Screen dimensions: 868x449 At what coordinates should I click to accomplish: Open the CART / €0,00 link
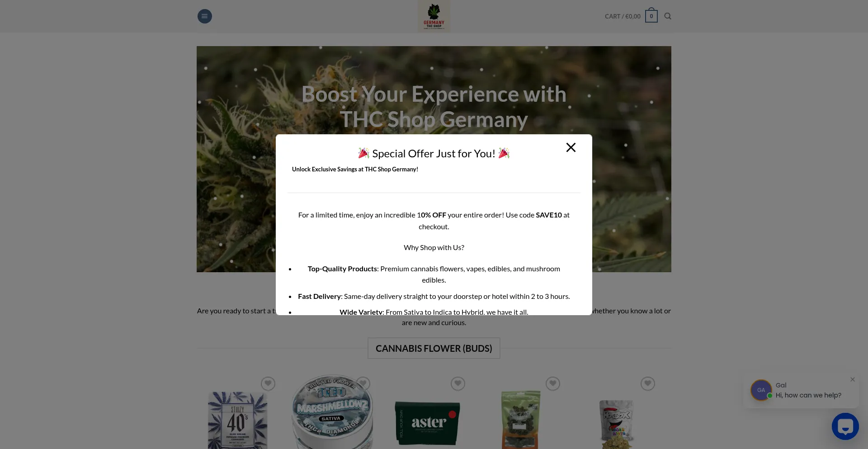pos(623,16)
